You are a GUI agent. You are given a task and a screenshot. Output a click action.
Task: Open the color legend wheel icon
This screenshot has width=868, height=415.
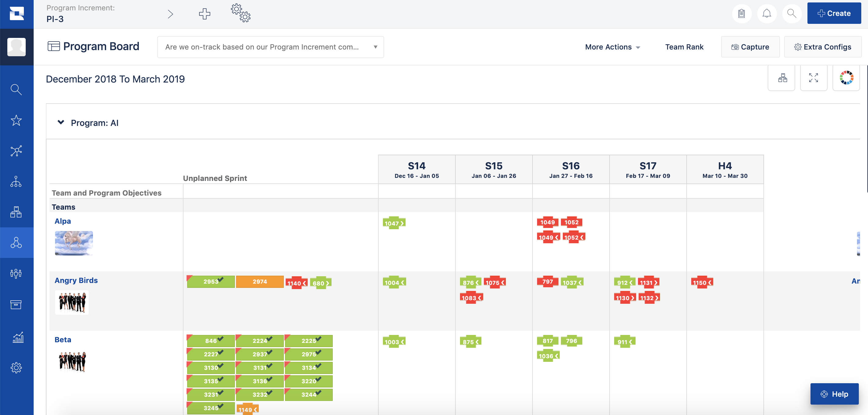coord(846,78)
